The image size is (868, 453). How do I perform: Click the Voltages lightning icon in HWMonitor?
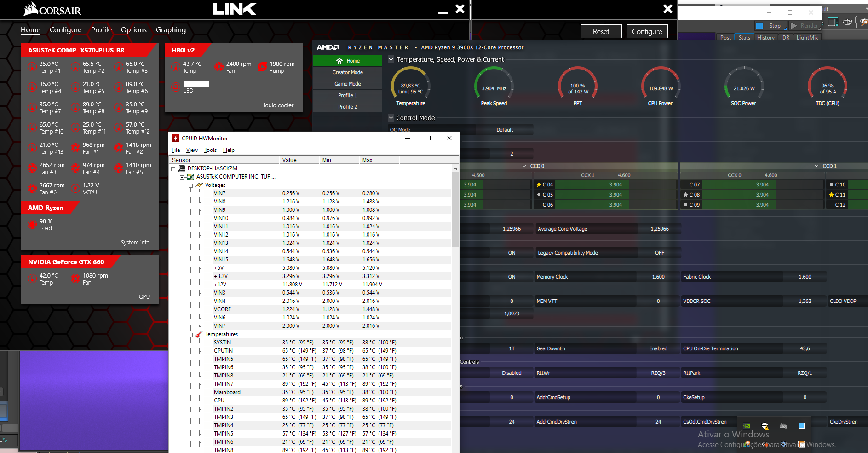coord(199,185)
